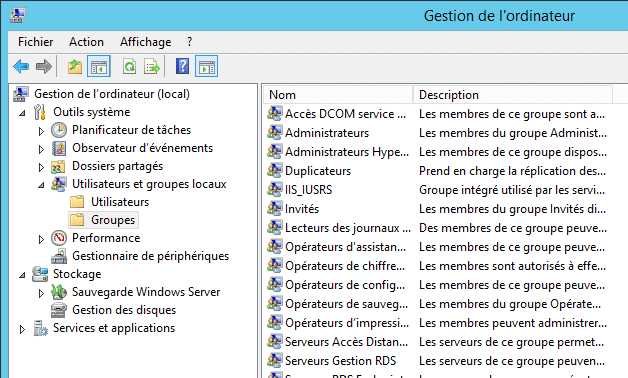
Task: Click the export list toolbar icon
Action: click(x=152, y=66)
